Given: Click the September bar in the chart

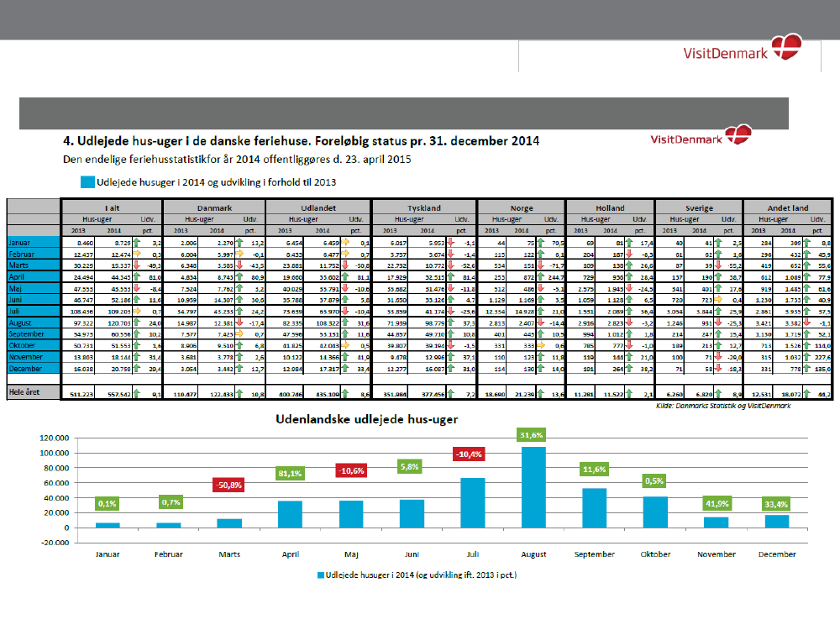Looking at the screenshot, I should 595,508.
